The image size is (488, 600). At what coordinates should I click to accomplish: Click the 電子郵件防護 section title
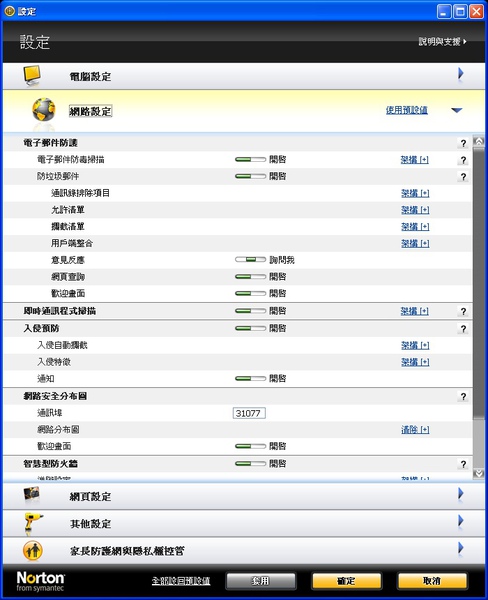(50, 143)
